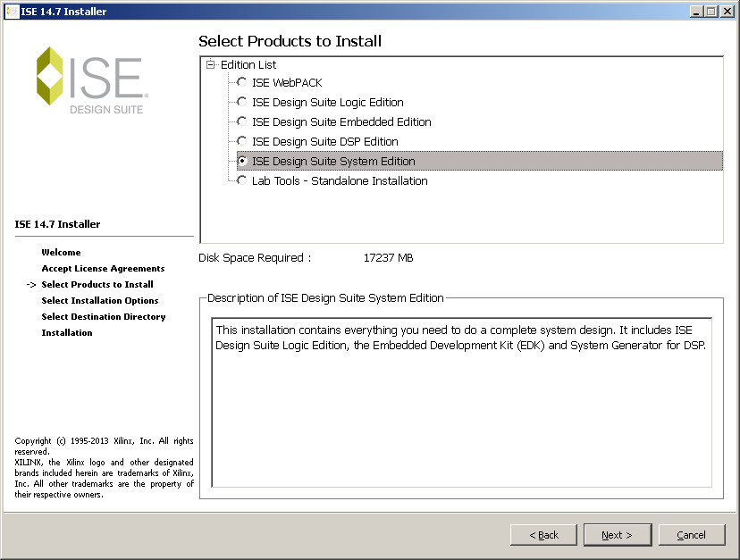The height and width of the screenshot is (560, 740).
Task: Click the Installation step in sidebar
Action: point(67,332)
